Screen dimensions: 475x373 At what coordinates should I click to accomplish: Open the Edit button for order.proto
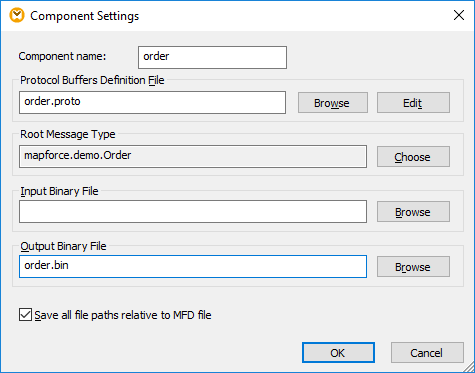point(413,103)
